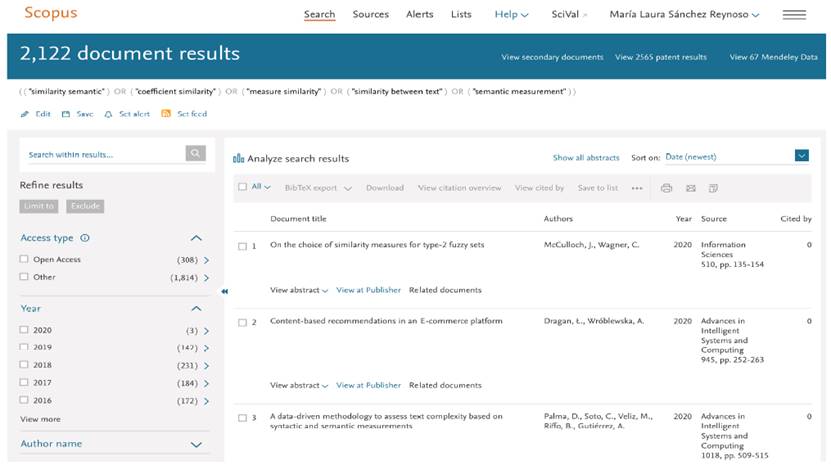Click the Analyze search results chart icon

(239, 158)
